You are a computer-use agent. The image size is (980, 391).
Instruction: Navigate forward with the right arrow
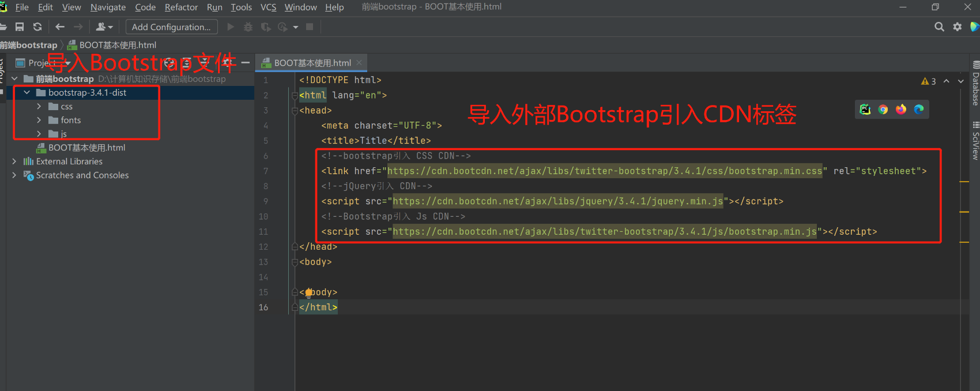tap(78, 27)
